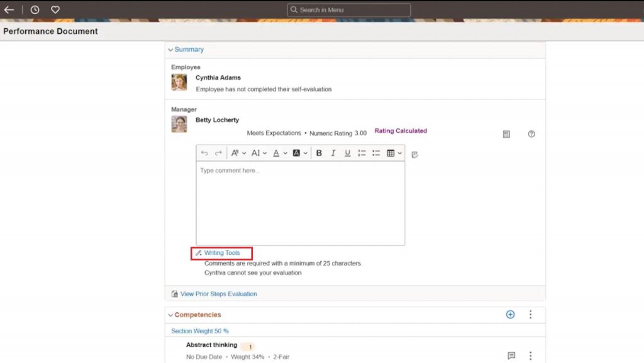Click the redo icon in the editor
The height and width of the screenshot is (363, 644).
coord(218,152)
